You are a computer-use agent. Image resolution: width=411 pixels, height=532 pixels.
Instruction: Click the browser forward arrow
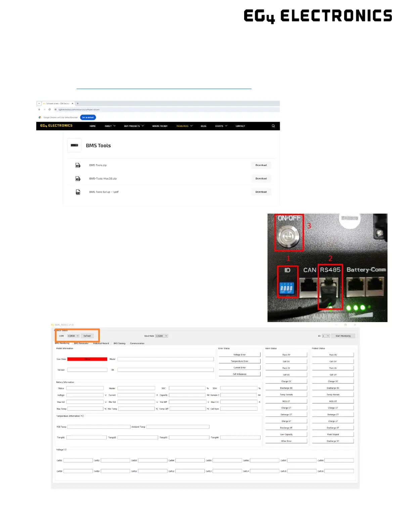pyautogui.click(x=44, y=109)
